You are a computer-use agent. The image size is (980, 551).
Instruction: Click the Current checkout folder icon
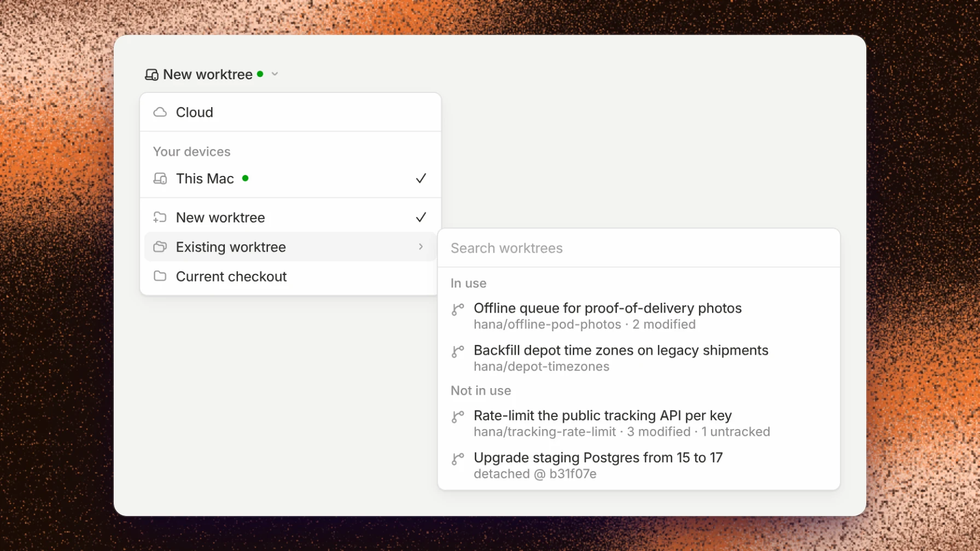160,276
